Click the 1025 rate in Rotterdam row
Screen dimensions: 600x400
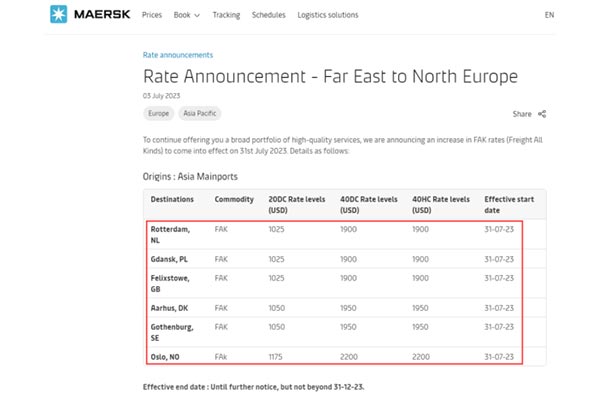tap(276, 229)
